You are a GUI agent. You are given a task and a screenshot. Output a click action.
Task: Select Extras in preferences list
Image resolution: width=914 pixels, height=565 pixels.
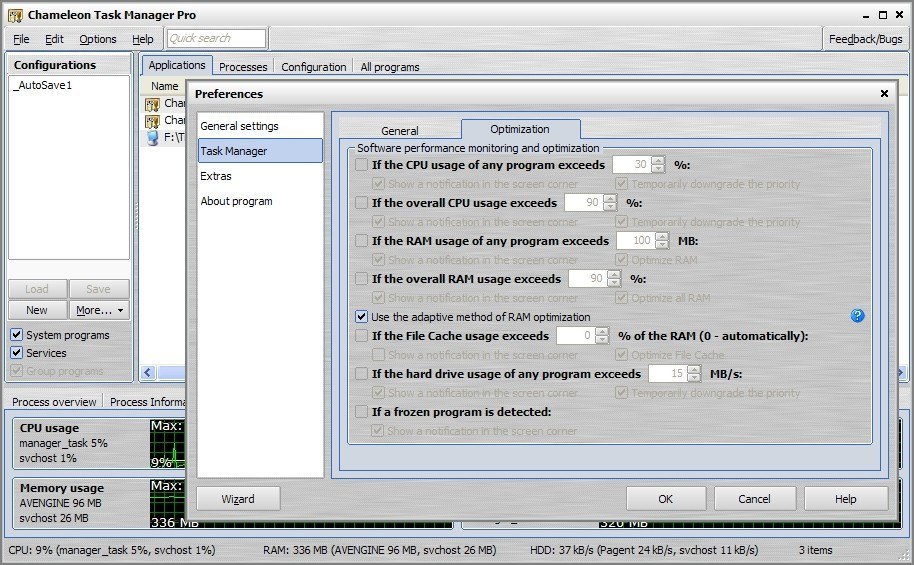coord(260,176)
